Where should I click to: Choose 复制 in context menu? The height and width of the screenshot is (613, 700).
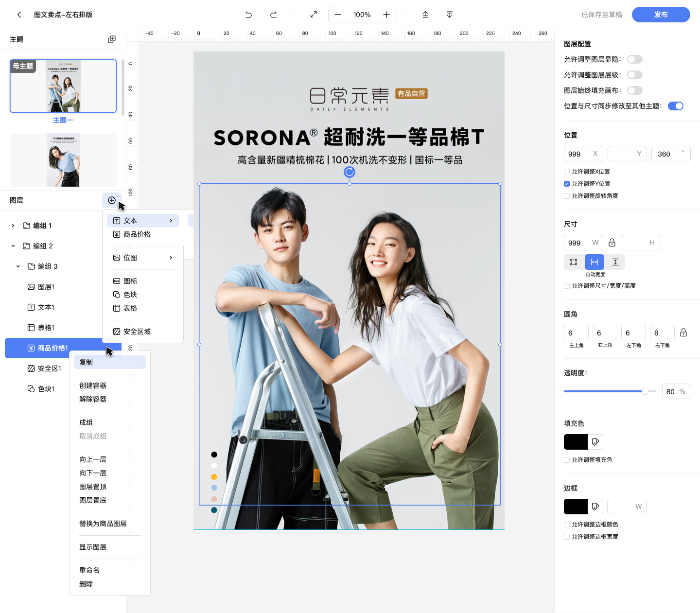tap(110, 362)
